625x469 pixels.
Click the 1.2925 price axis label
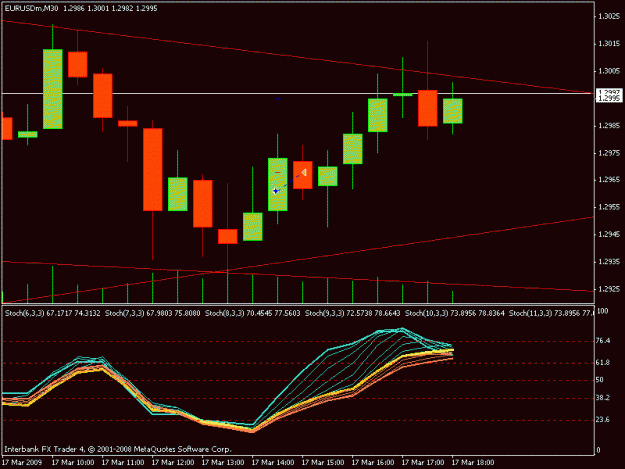(x=609, y=289)
